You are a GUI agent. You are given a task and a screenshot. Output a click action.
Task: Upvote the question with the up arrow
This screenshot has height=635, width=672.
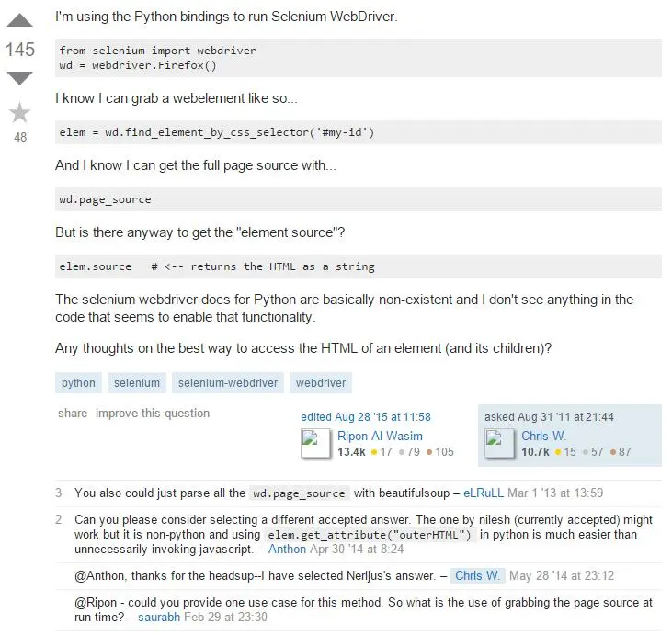click(x=19, y=21)
